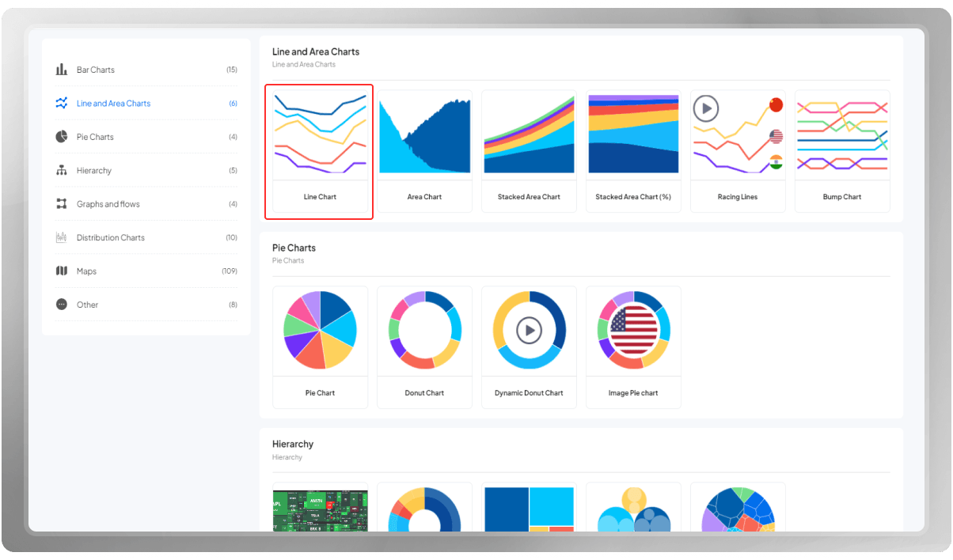Choose Graphs and flows in the sidebar

[108, 204]
